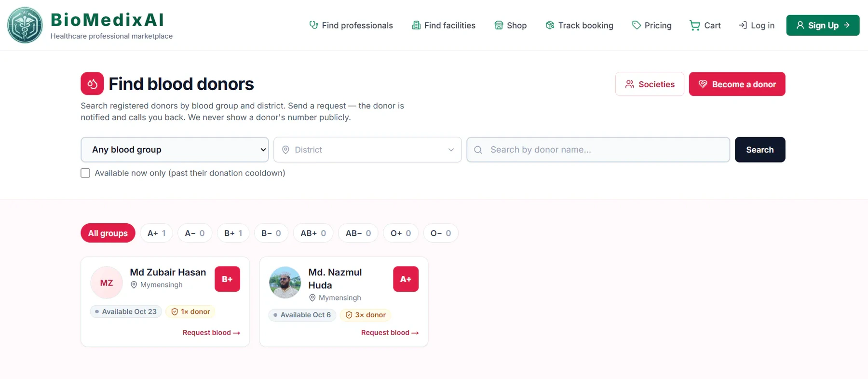Click the B+ blood group badge
Viewport: 868px width, 379px height.
(x=227, y=279)
